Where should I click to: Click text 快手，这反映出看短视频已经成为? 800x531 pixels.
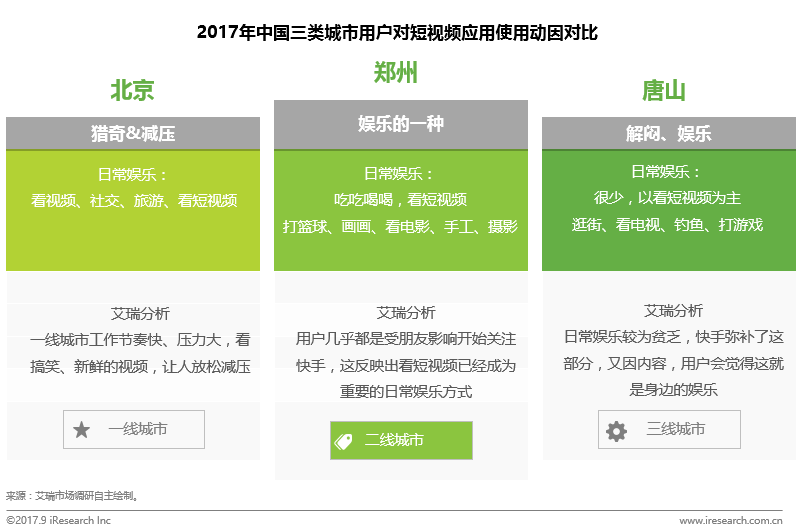(x=406, y=365)
